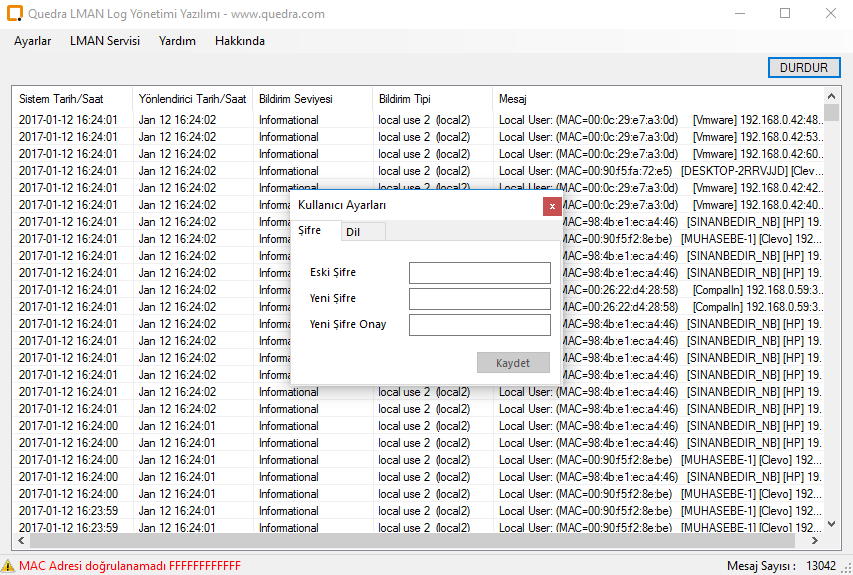The width and height of the screenshot is (853, 575).
Task: Open the Ayarlar menu
Action: coord(33,41)
